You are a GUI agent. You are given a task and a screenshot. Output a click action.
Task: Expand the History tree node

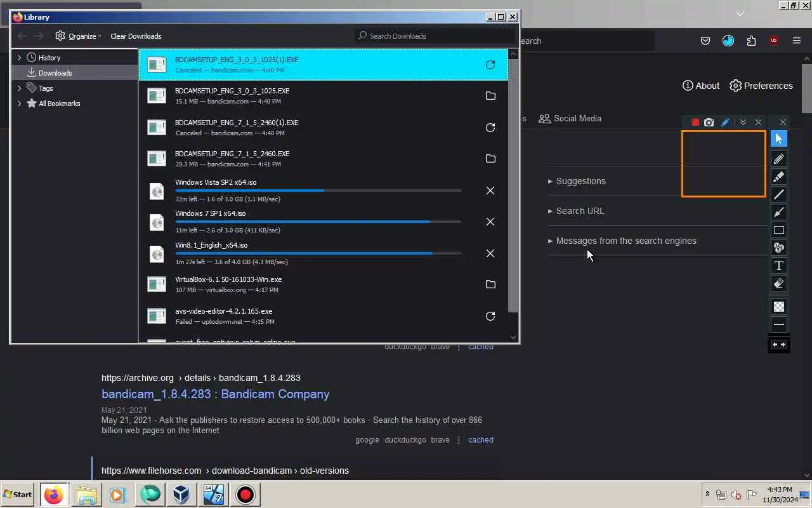[19, 58]
